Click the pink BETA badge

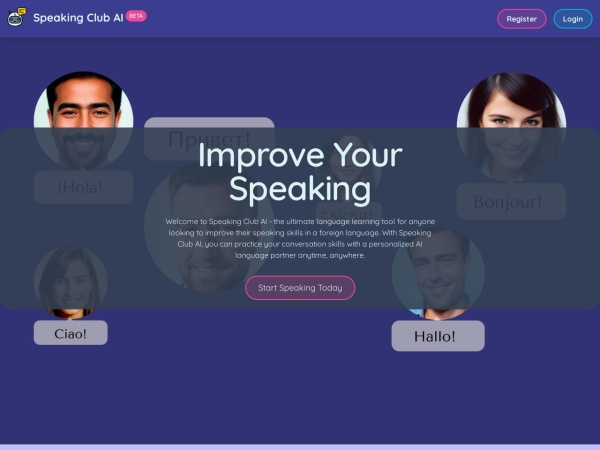click(136, 16)
